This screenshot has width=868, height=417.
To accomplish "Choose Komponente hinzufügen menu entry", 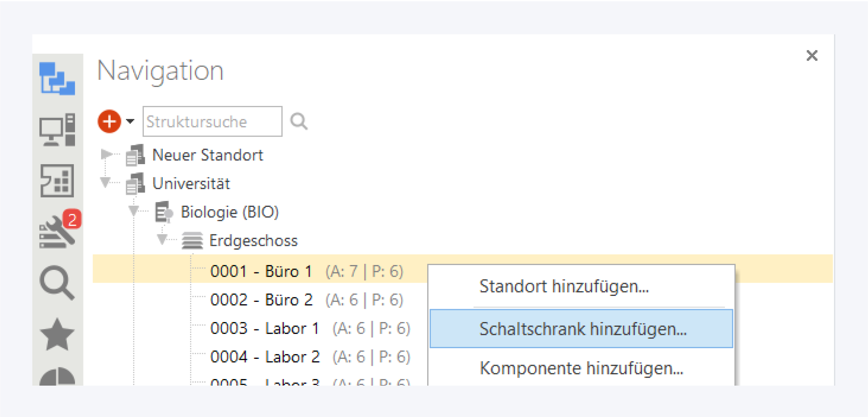I will pyautogui.click(x=581, y=368).
